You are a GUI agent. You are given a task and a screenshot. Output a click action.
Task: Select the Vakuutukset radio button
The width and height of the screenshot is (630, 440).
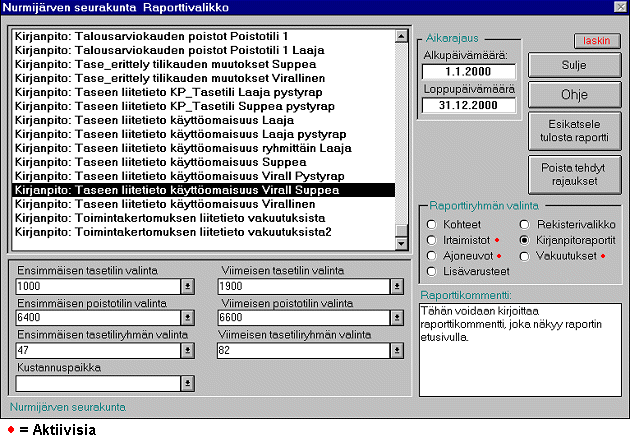coord(525,256)
